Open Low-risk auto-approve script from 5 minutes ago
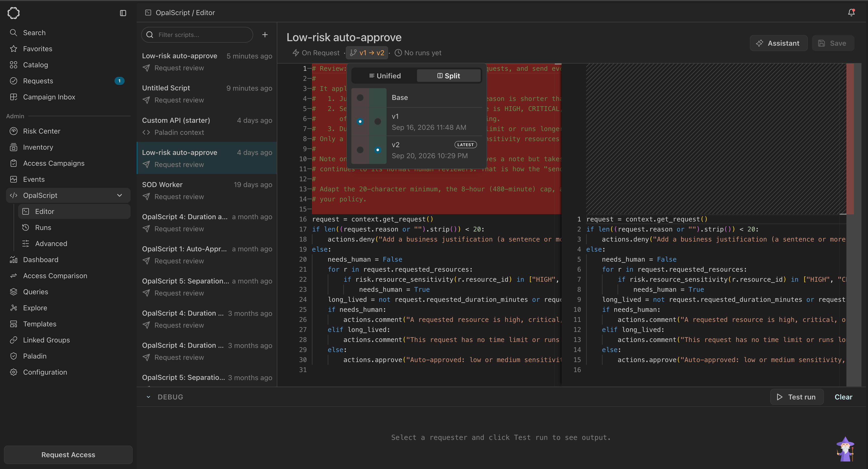 point(207,62)
